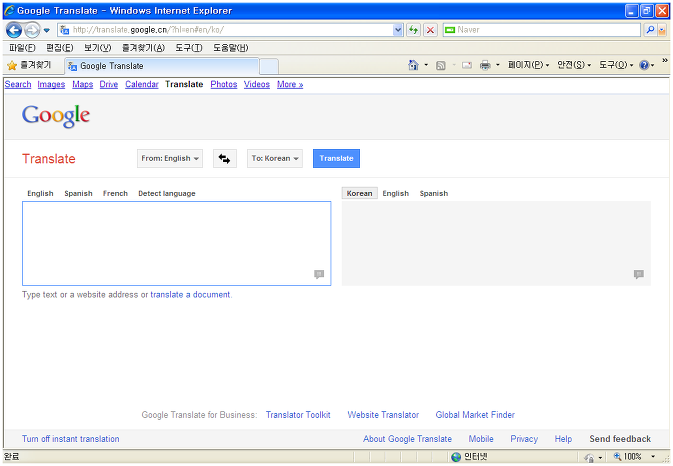Screen dimensions: 673x466
Task: Expand the Print dropdown arrow
Action: [498, 65]
